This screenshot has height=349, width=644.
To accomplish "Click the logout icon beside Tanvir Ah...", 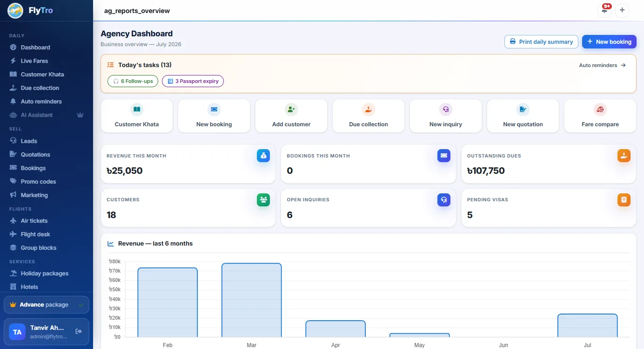I will coord(79,331).
